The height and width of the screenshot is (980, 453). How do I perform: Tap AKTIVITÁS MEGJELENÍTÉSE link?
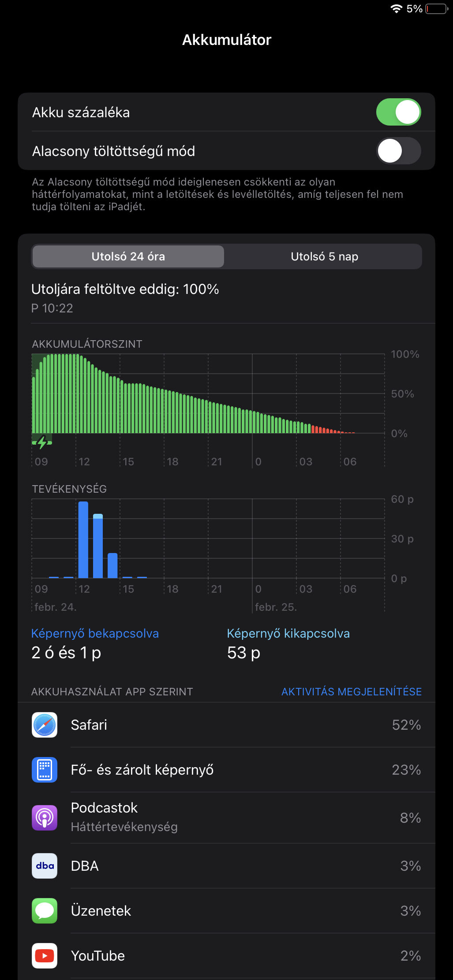[x=351, y=692]
